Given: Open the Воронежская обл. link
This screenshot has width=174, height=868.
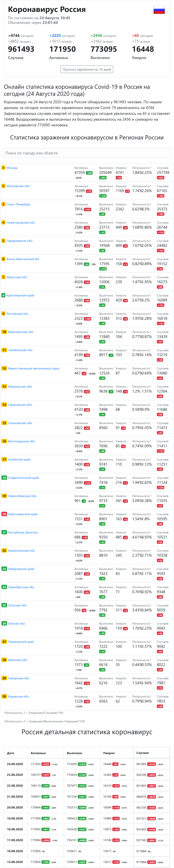Looking at the screenshot, I should click(x=21, y=332).
